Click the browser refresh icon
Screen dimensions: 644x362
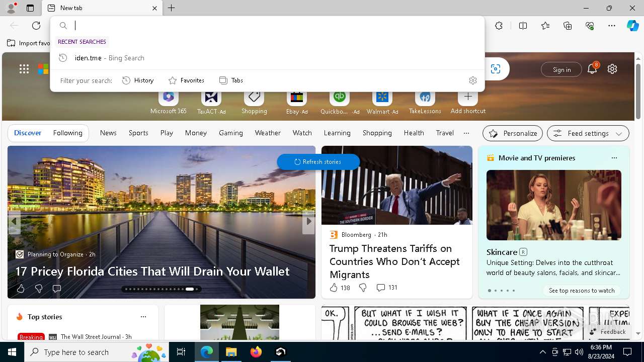[36, 26]
